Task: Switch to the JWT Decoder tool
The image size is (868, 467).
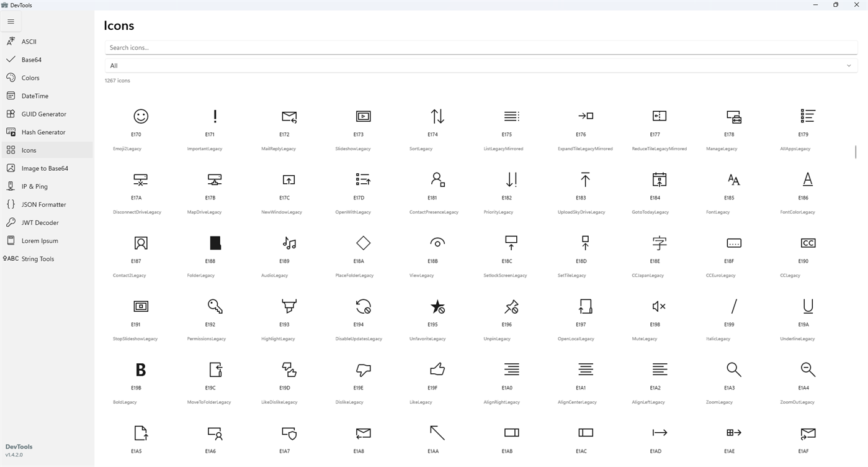Action: pos(47,222)
